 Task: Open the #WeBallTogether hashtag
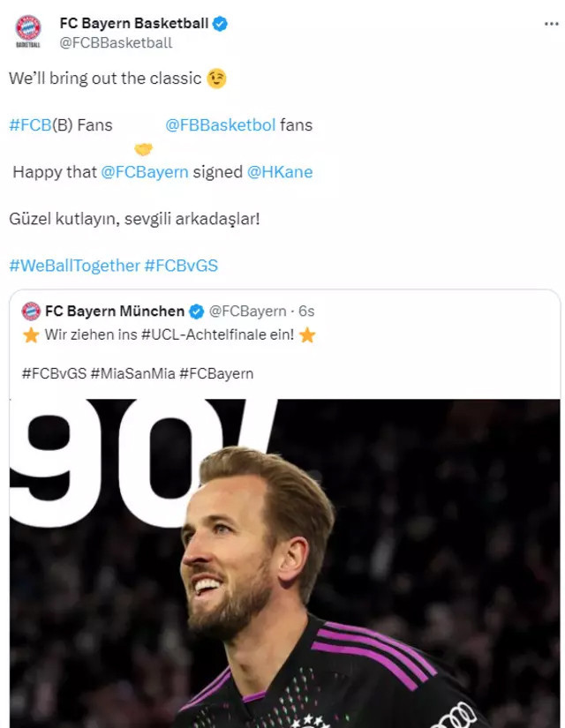74,265
